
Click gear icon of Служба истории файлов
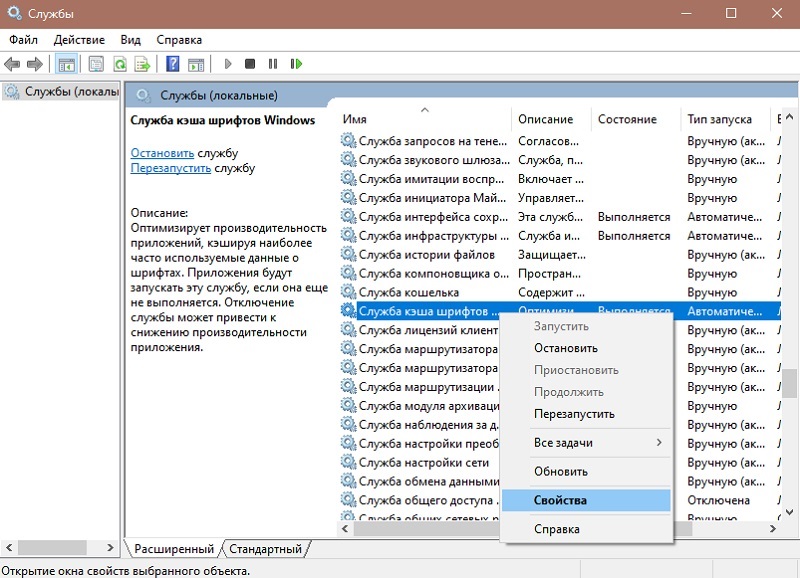[x=348, y=254]
